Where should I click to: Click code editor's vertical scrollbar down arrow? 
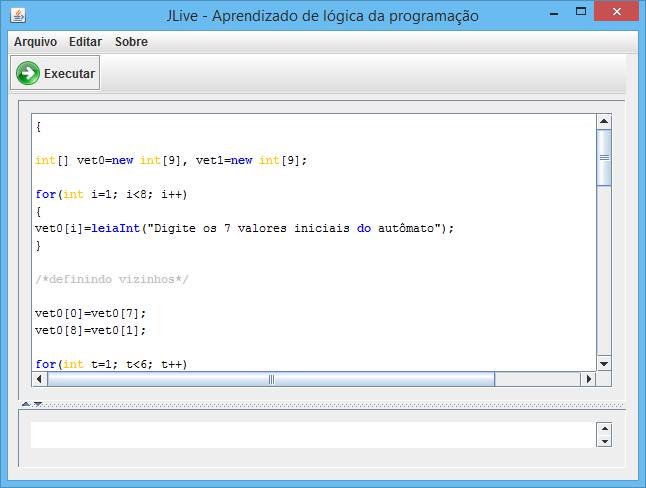[603, 364]
